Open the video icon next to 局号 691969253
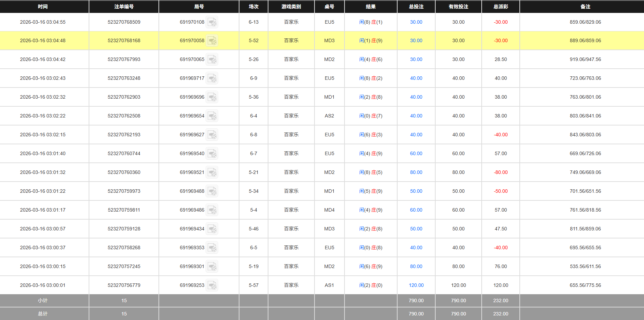This screenshot has height=320, width=644. (212, 285)
